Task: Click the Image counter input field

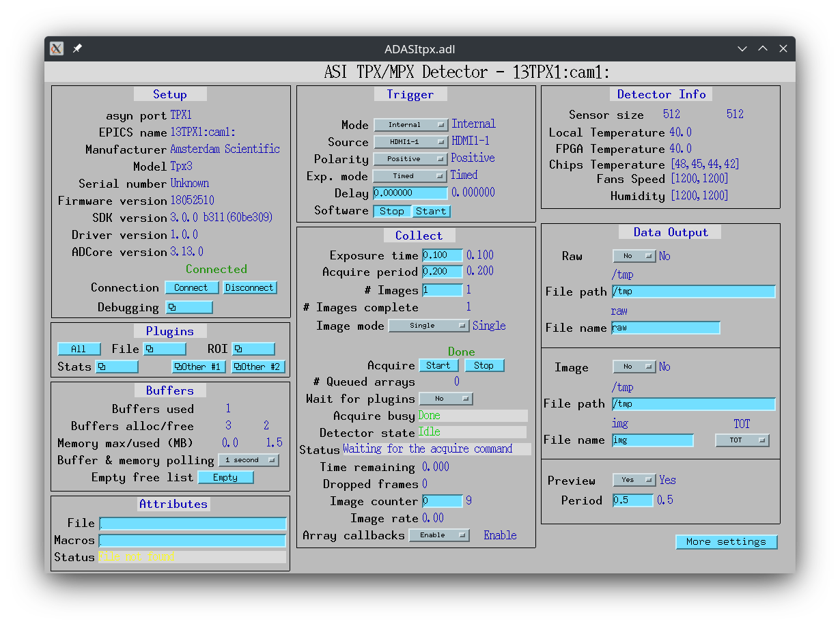Action: tap(443, 501)
